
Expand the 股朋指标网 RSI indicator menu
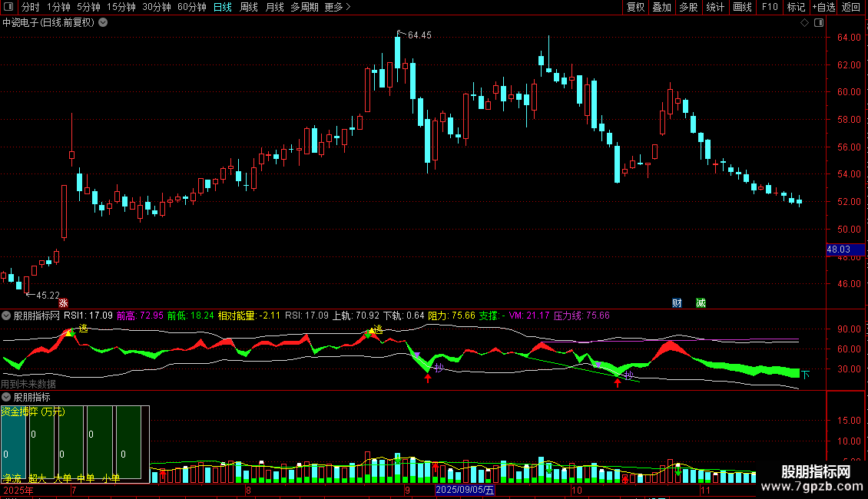pyautogui.click(x=6, y=316)
